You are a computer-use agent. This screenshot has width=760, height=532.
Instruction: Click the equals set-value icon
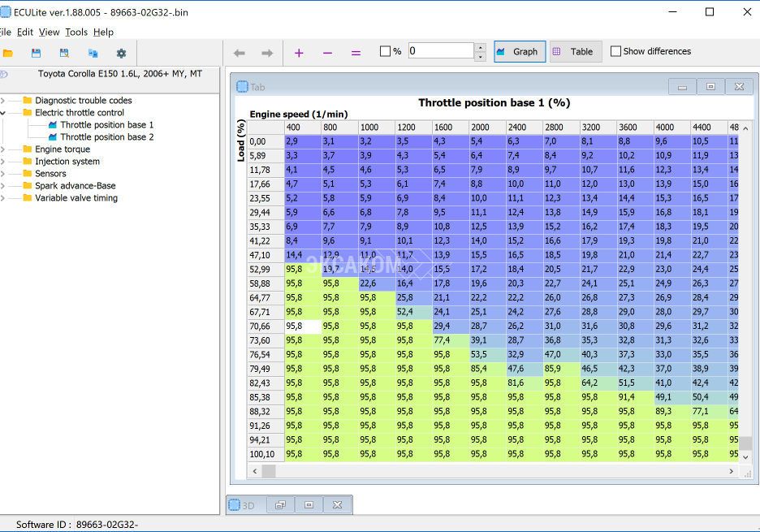coord(356,53)
